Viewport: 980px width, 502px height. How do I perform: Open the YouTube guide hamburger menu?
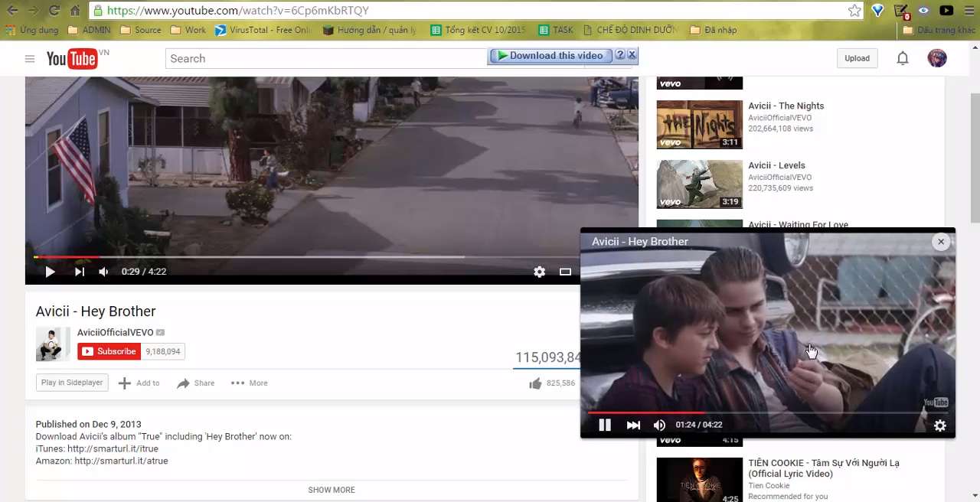[29, 59]
